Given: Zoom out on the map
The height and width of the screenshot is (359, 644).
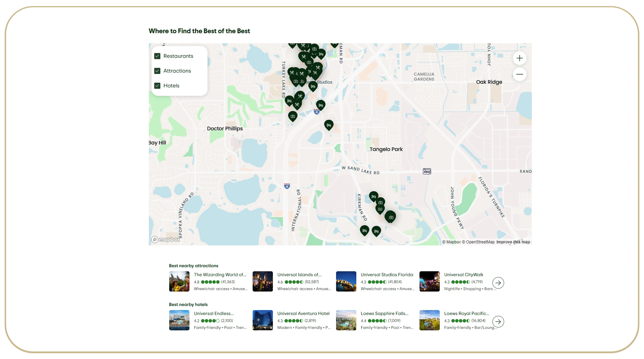Looking at the screenshot, I should (519, 74).
